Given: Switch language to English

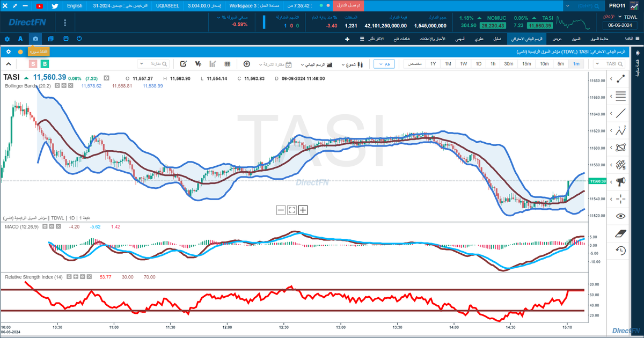Looking at the screenshot, I should pyautogui.click(x=75, y=5).
